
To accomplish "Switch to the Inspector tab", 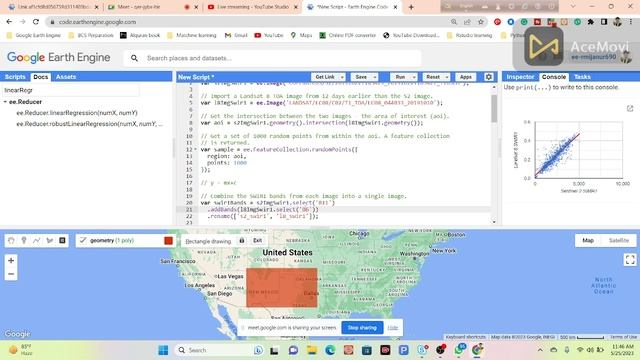I will pos(520,77).
